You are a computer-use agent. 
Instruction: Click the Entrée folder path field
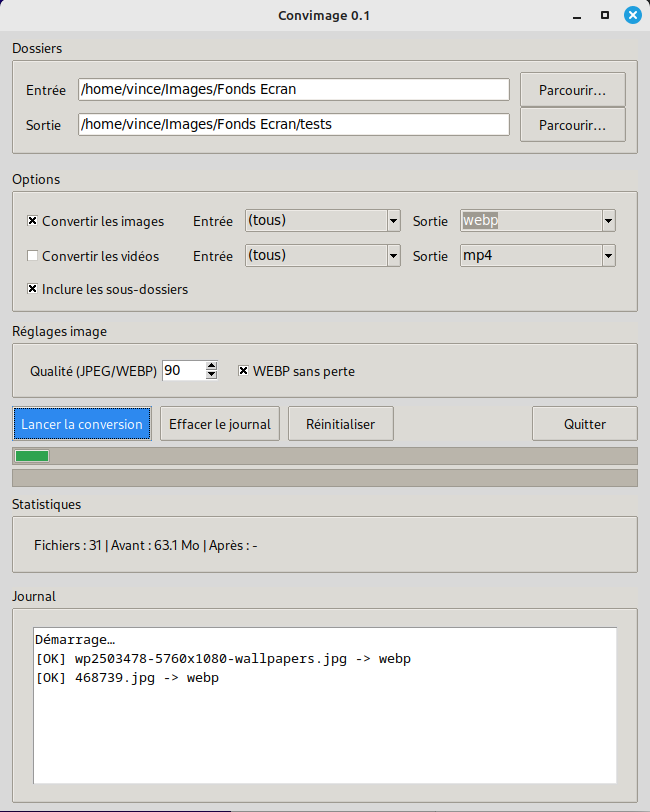294,90
